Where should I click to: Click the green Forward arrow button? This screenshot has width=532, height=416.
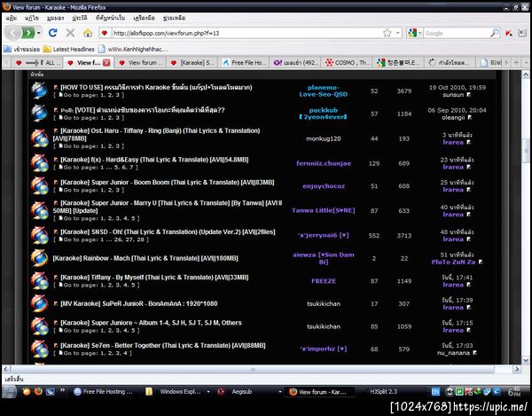(28, 33)
